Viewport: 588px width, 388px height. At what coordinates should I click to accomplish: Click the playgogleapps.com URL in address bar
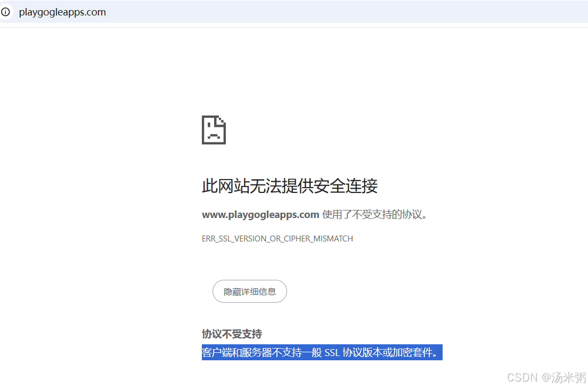coord(62,12)
